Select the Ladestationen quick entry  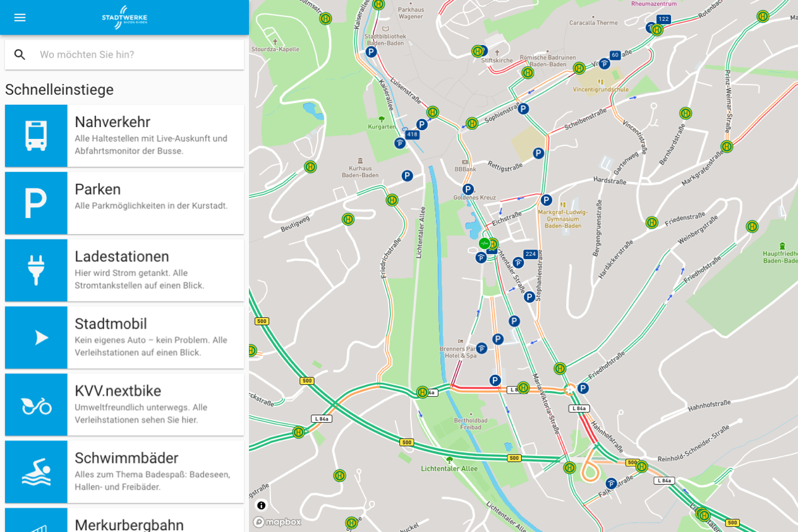click(x=155, y=270)
